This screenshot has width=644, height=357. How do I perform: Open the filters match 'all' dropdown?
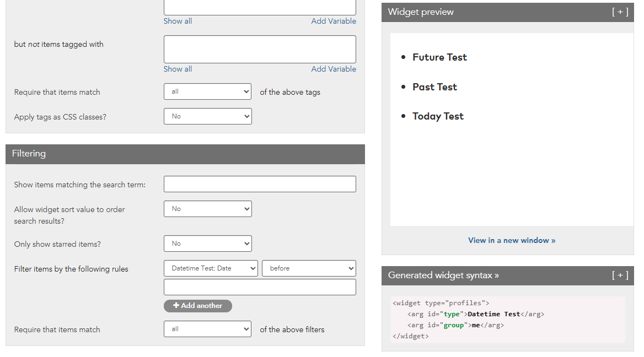tap(207, 329)
